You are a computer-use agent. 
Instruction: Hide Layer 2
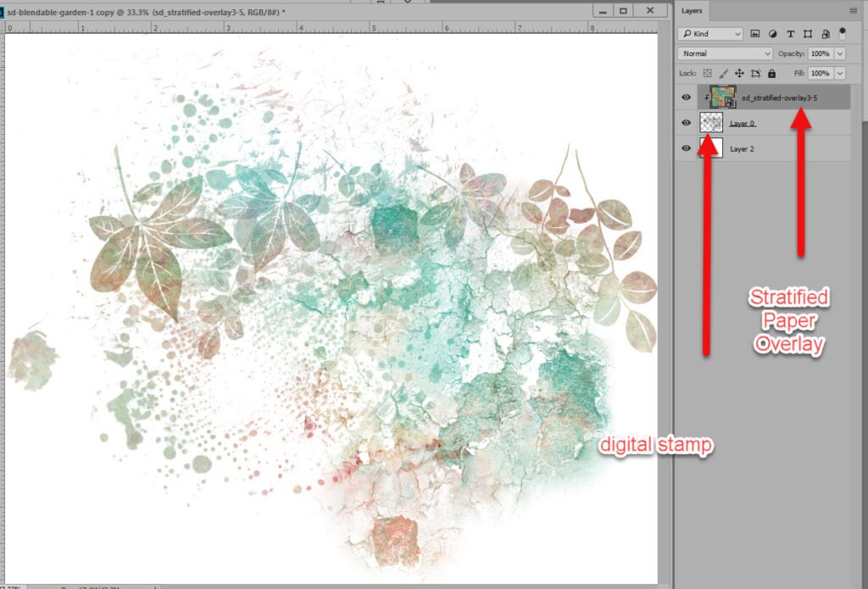tap(686, 148)
